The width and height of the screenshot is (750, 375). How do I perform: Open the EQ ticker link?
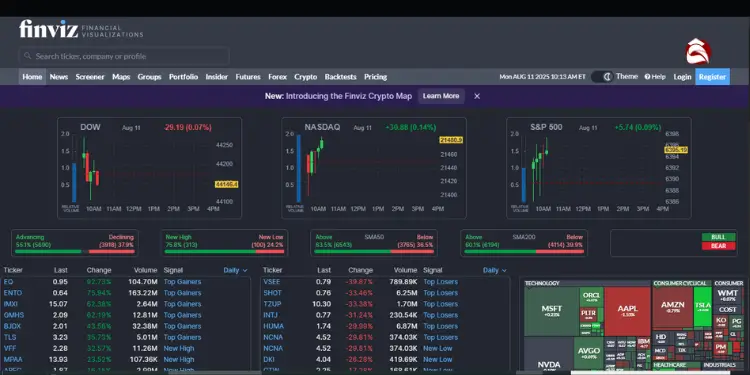coord(8,282)
